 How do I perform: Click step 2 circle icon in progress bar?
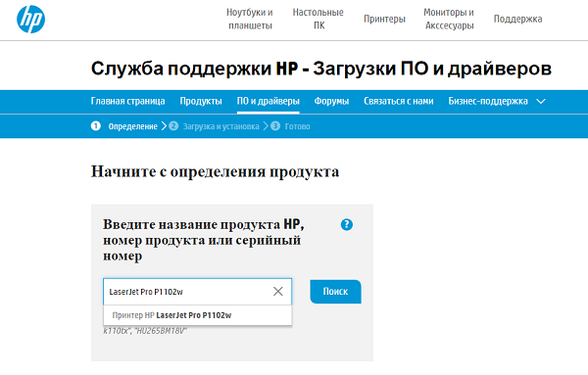click(173, 126)
